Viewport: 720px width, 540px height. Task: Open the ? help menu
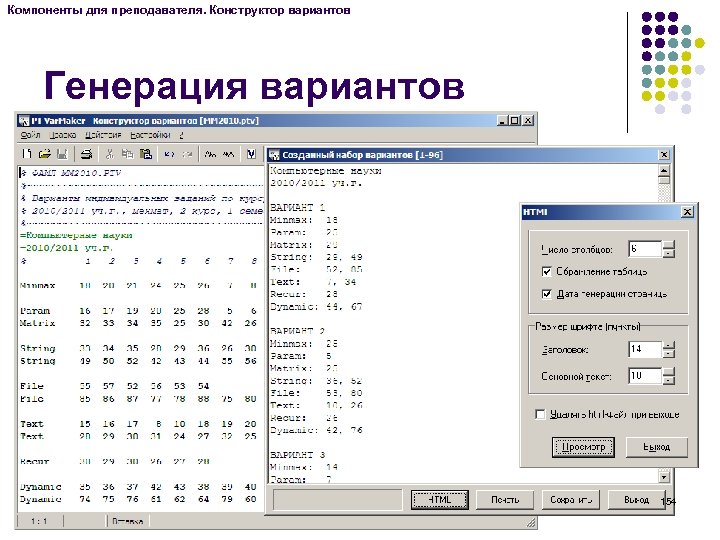[181, 135]
